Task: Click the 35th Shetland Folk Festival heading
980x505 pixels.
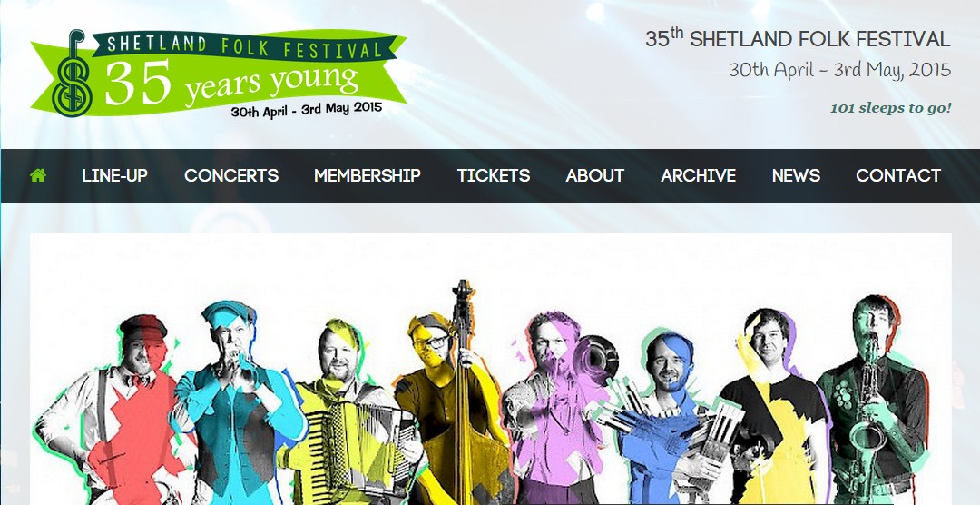Action: pos(799,39)
